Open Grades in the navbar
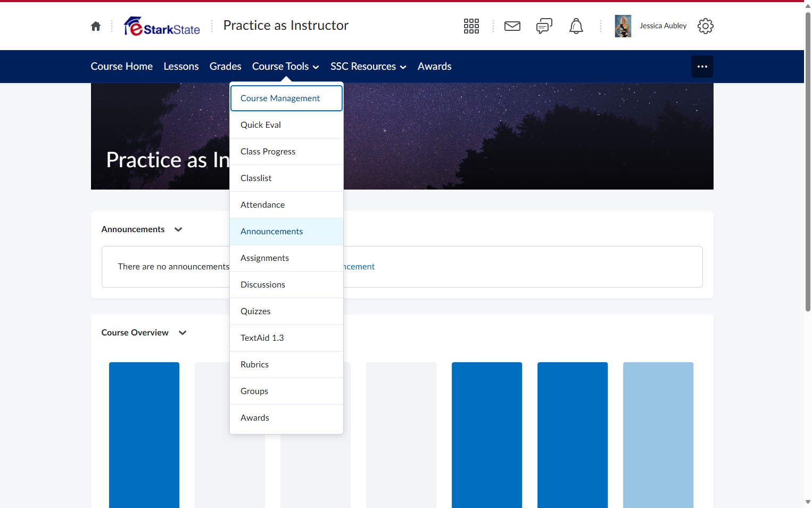 pos(226,67)
